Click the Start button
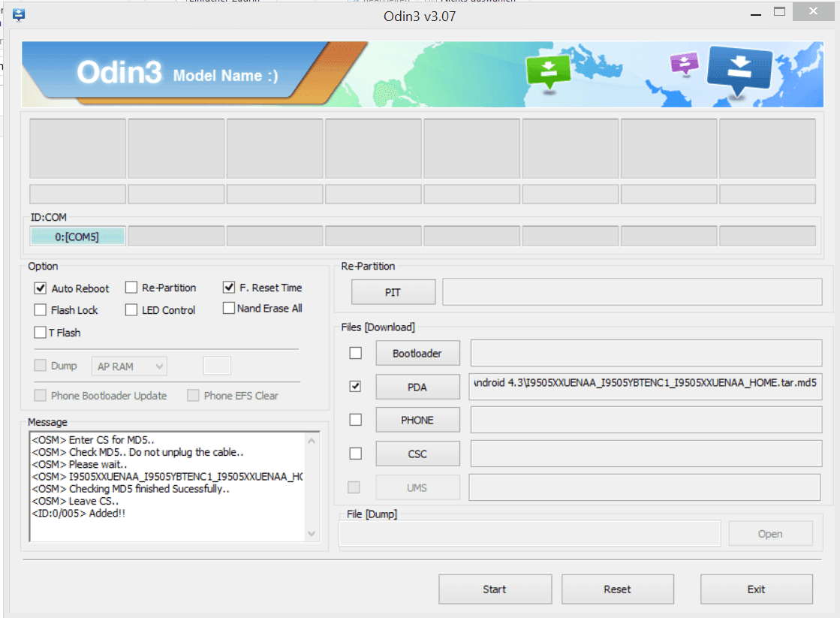Image resolution: width=840 pixels, height=618 pixels. click(495, 589)
